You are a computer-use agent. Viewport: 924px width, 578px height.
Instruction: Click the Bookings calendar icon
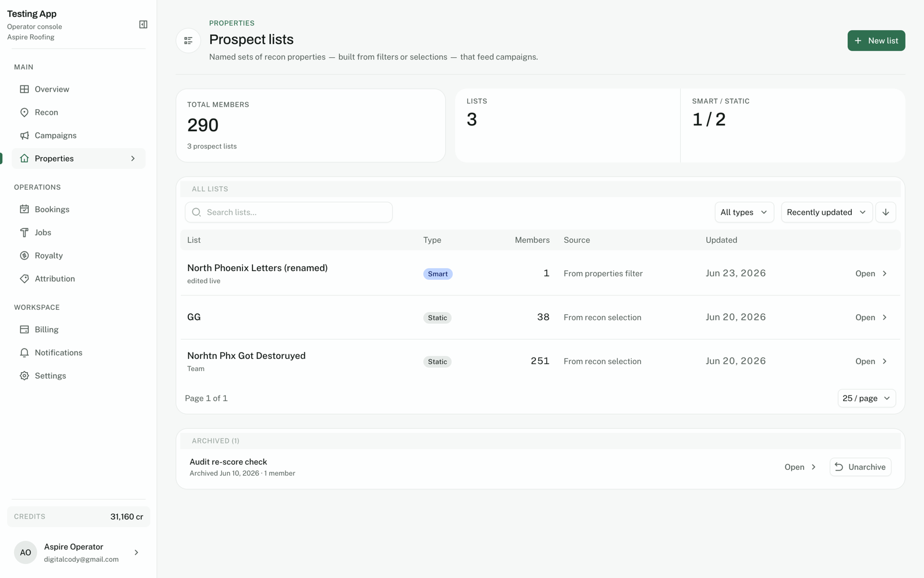[24, 209]
